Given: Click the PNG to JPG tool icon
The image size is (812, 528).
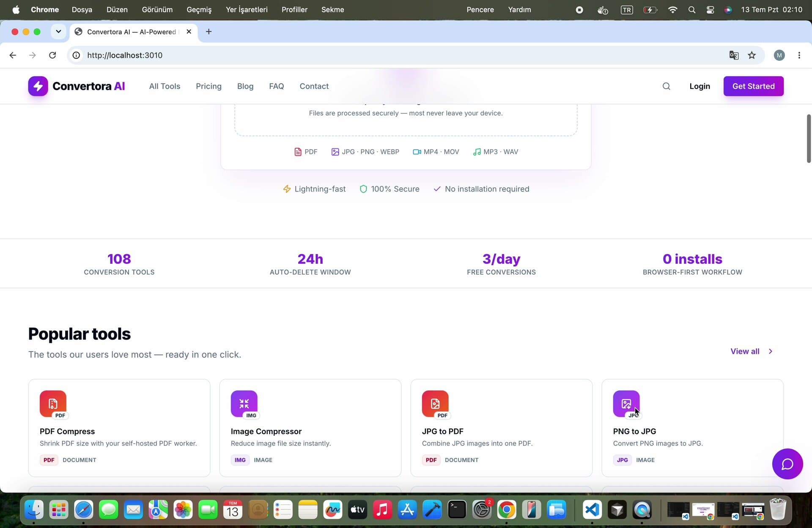Looking at the screenshot, I should [x=626, y=404].
